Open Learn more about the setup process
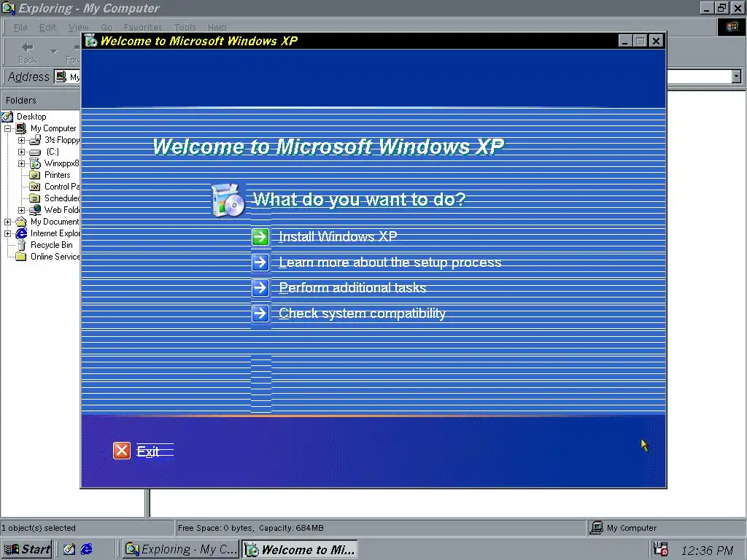This screenshot has height=560, width=747. [390, 262]
